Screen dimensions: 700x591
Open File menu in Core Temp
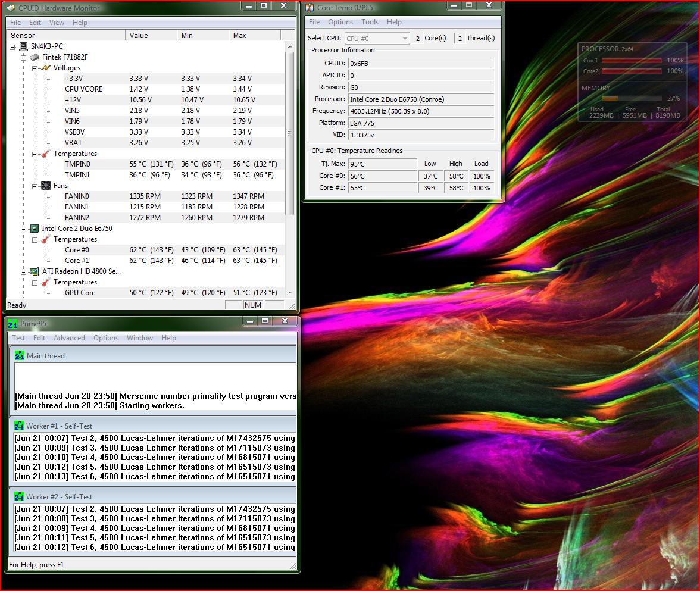314,22
